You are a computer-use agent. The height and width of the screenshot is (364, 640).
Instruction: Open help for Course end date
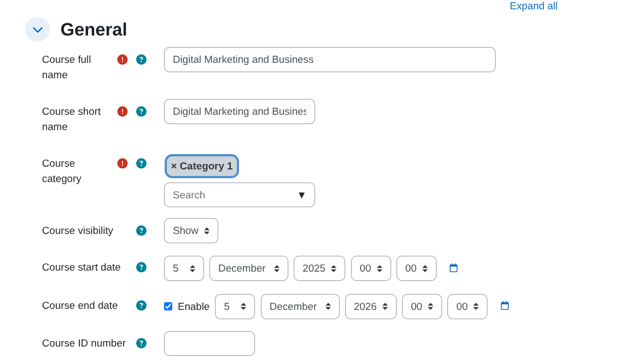141,306
